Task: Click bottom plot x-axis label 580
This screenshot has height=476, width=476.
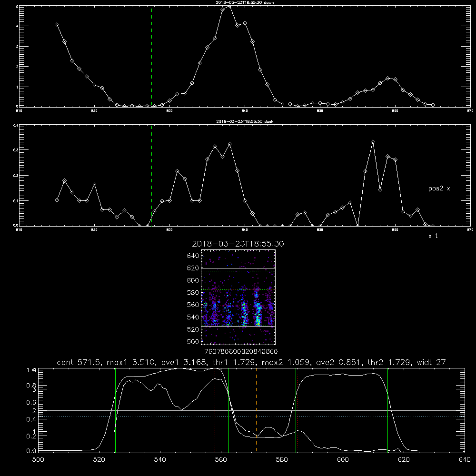Action: click(x=282, y=460)
